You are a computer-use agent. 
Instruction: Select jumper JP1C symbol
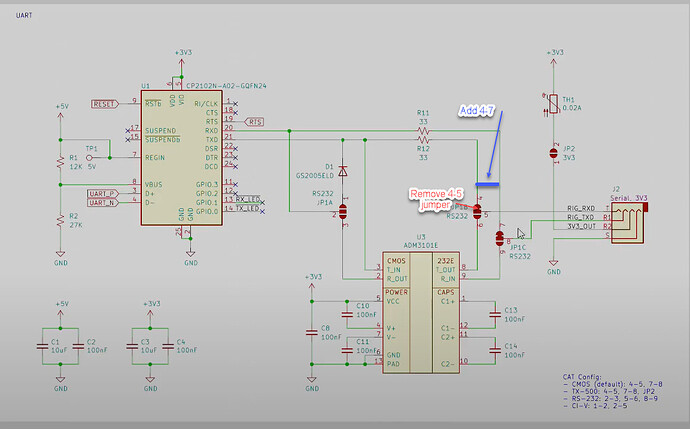(x=499, y=238)
